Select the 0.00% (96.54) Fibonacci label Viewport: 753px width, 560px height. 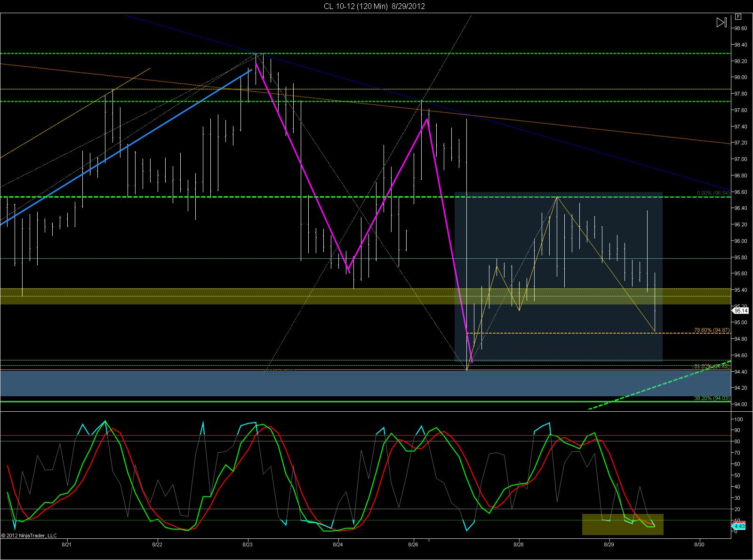click(x=713, y=193)
